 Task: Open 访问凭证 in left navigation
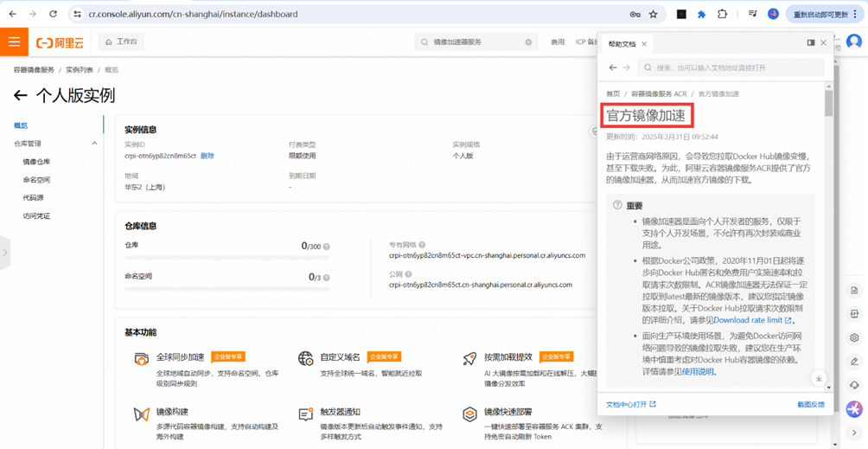[36, 216]
